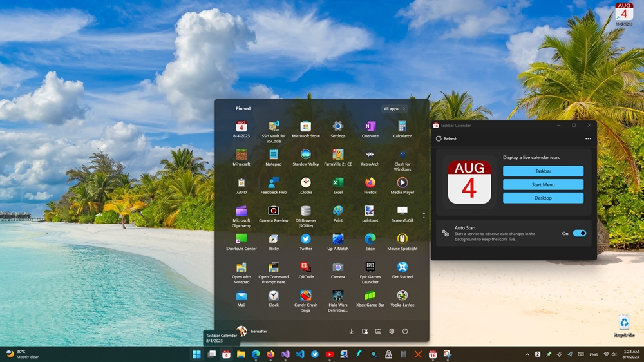Open the weather widget showing 30°C
The width and height of the screenshot is (644, 362).
click(x=23, y=354)
